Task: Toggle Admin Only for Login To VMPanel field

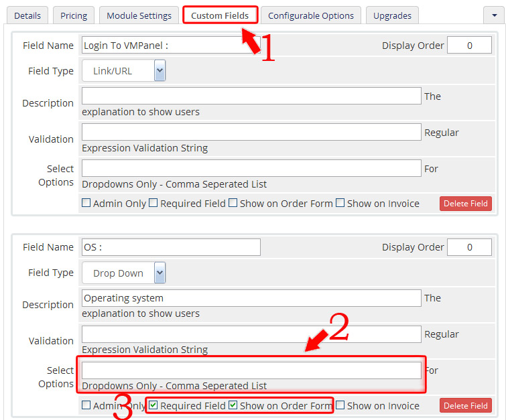Action: coord(86,203)
